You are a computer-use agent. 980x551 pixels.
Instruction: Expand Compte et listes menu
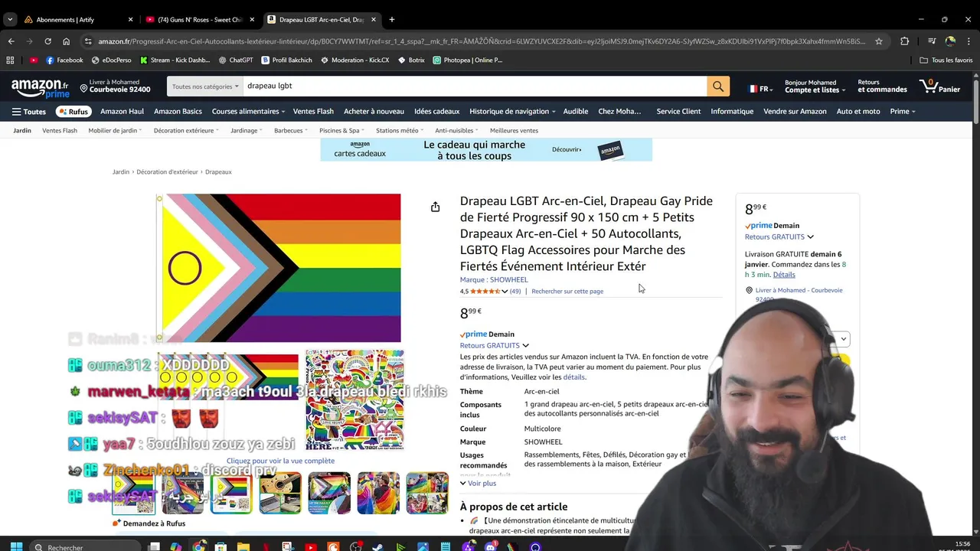pyautogui.click(x=815, y=86)
